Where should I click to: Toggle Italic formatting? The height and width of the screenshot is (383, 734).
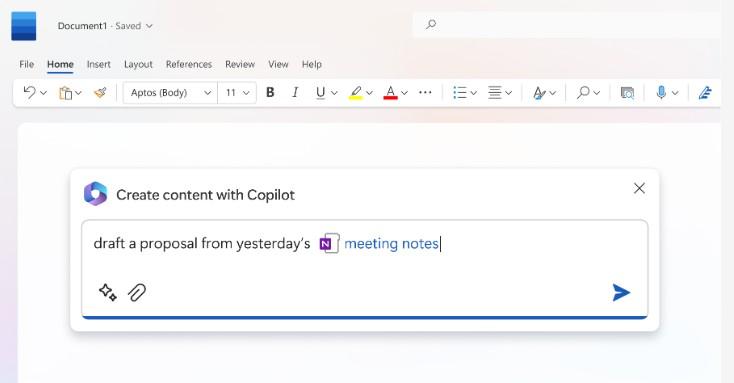click(295, 93)
